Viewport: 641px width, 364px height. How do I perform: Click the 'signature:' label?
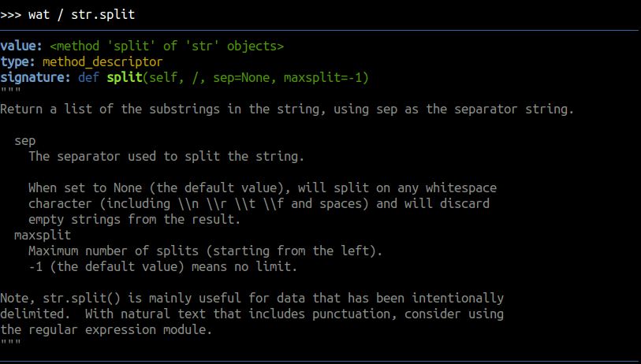point(35,78)
